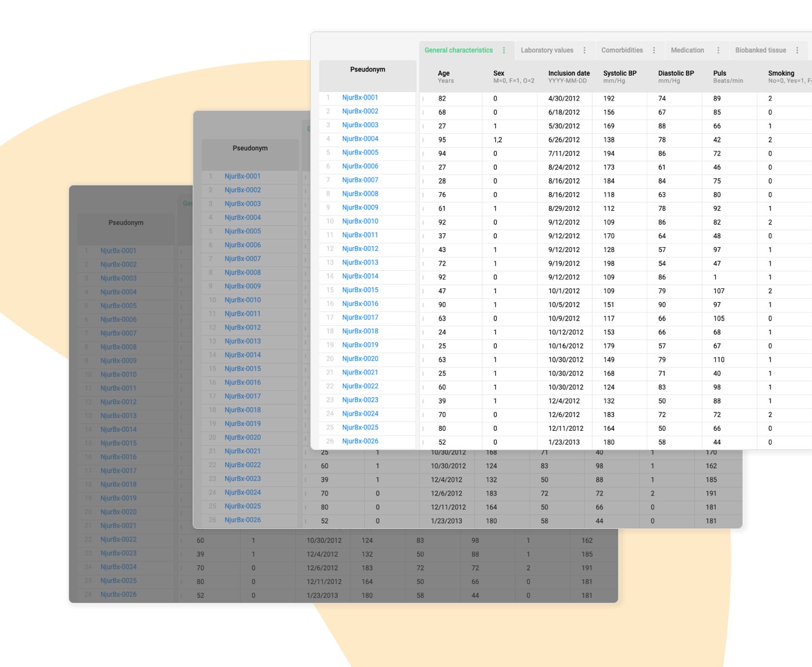Image resolution: width=812 pixels, height=667 pixels.
Task: Select 12/6/2012 in the middle table
Action: tap(447, 493)
